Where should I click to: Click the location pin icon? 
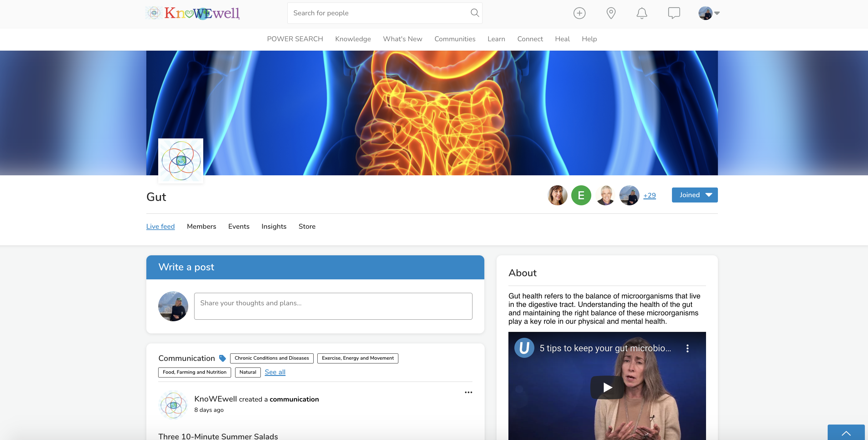click(x=611, y=13)
